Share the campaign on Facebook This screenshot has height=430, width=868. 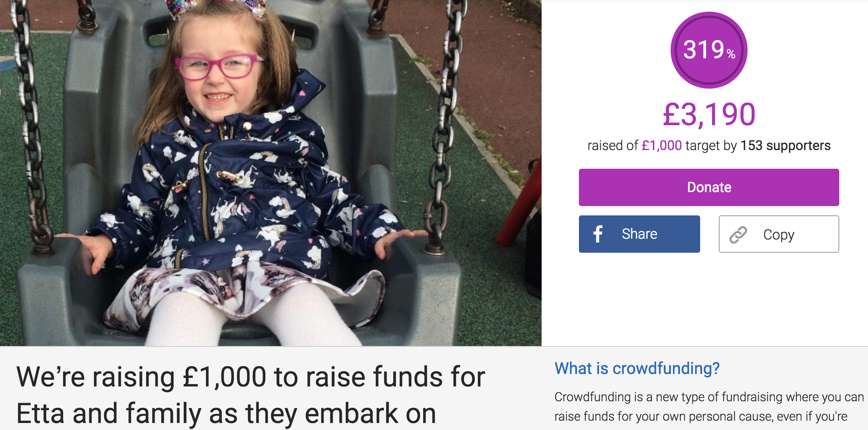639,234
